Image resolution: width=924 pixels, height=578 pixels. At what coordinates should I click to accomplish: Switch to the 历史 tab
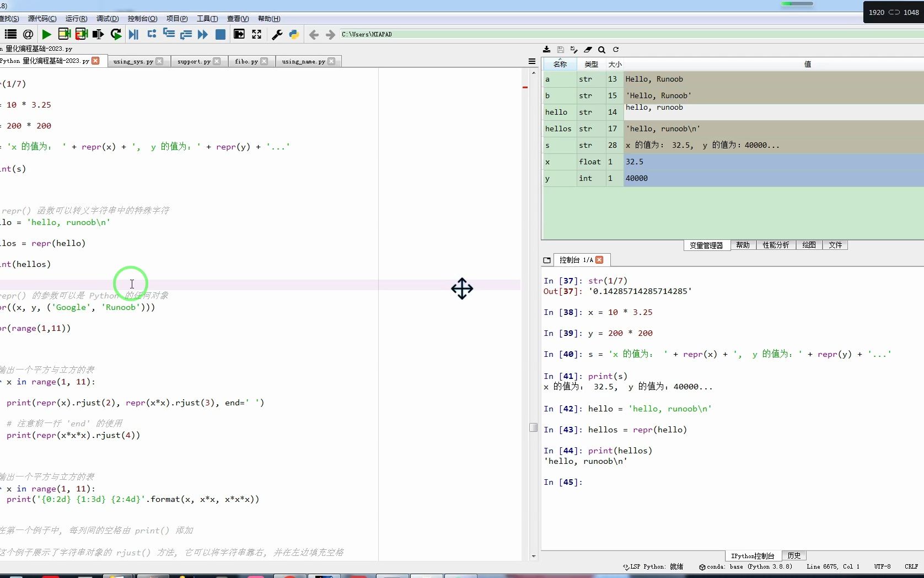click(x=794, y=555)
